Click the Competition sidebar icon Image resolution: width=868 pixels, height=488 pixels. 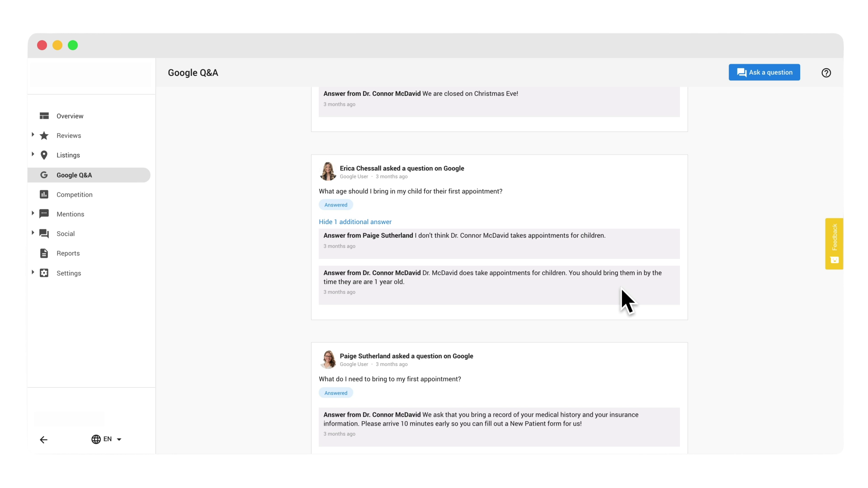click(45, 194)
